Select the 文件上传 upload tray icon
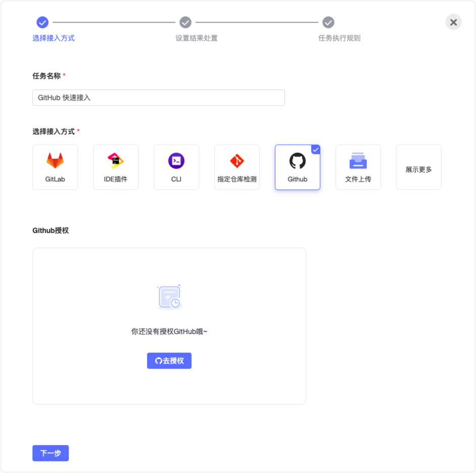Viewport: 476px width, 473px height. pyautogui.click(x=358, y=161)
